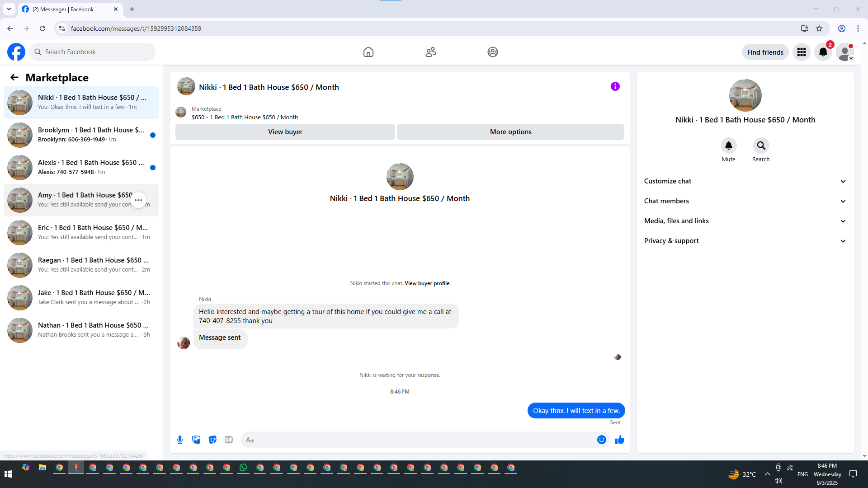The height and width of the screenshot is (488, 868).
Task: Click the listing thumbnail in chat header
Action: click(186, 86)
